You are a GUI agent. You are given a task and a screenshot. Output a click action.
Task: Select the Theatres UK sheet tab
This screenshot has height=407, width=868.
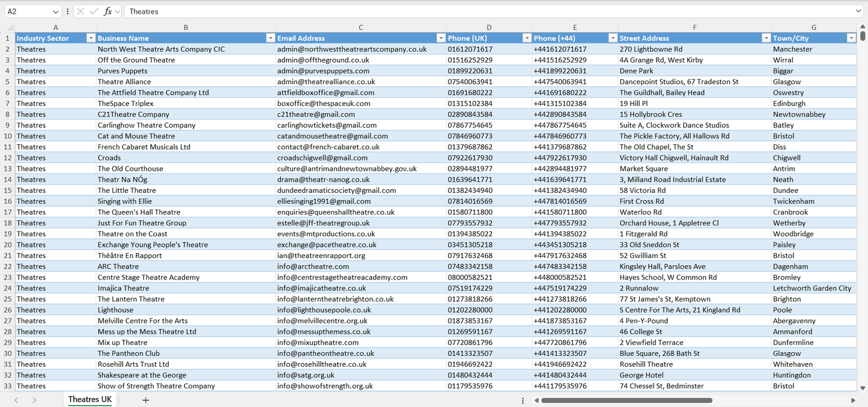tap(90, 400)
